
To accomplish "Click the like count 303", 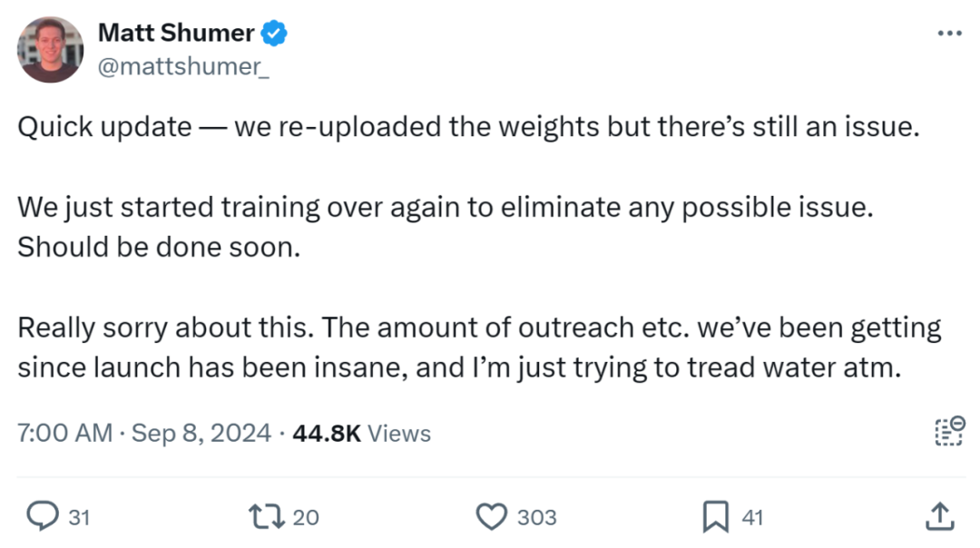I will pos(536,518).
